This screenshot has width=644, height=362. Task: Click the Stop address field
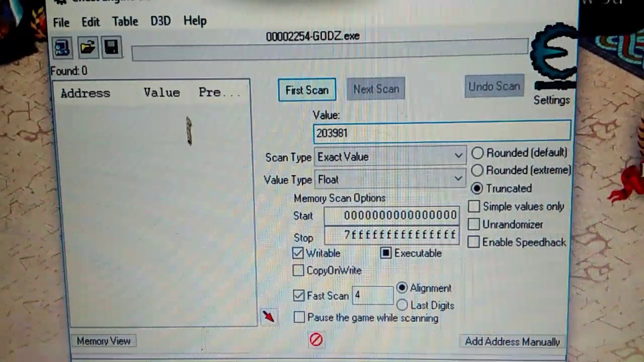coord(391,235)
